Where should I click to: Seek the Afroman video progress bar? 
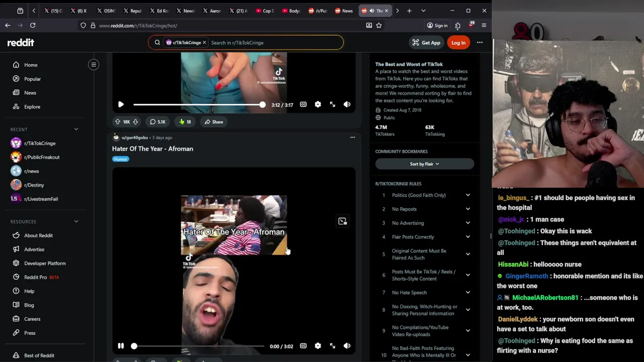tap(198, 346)
